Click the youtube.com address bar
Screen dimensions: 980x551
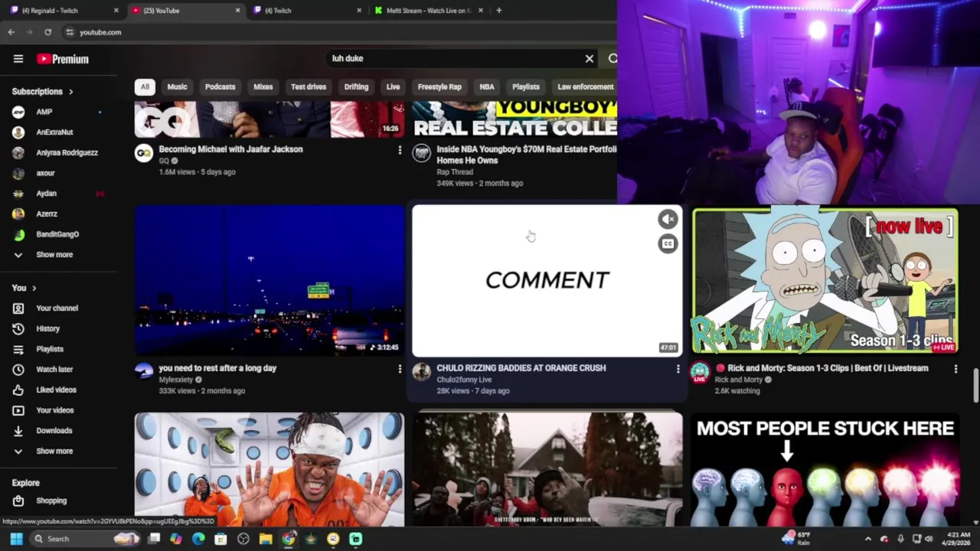pyautogui.click(x=337, y=32)
